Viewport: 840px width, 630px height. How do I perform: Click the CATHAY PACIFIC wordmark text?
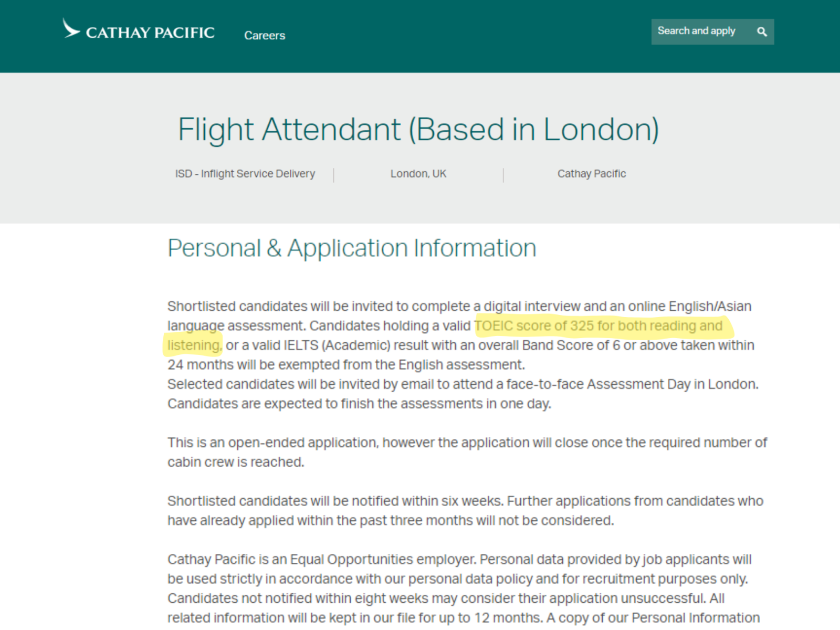150,33
